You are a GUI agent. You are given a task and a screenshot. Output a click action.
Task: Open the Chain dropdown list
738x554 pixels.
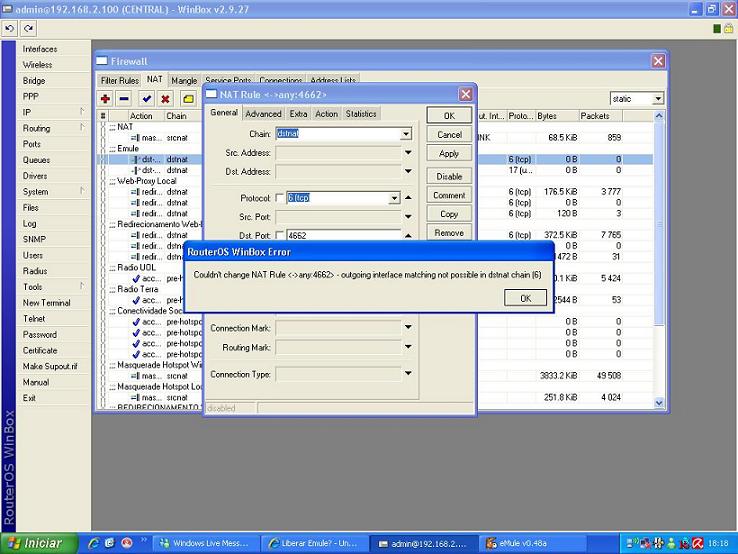pos(406,134)
